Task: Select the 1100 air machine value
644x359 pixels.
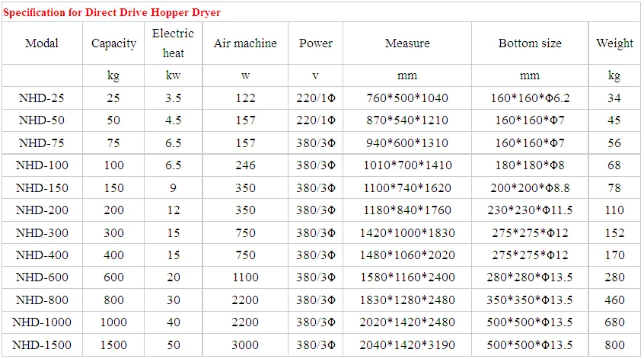Action: 245,278
